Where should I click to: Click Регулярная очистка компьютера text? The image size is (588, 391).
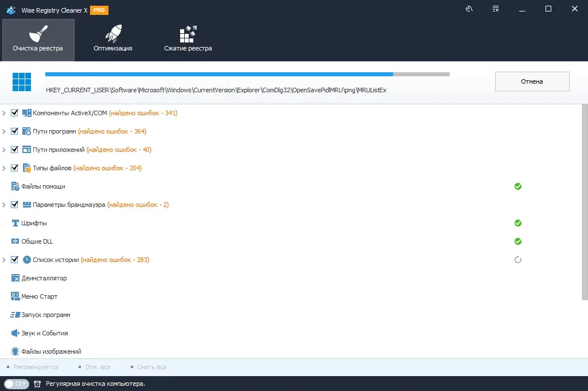pos(95,384)
